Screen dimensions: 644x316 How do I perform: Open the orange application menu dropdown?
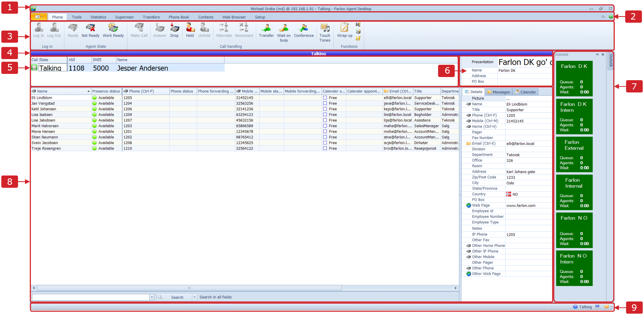(39, 17)
